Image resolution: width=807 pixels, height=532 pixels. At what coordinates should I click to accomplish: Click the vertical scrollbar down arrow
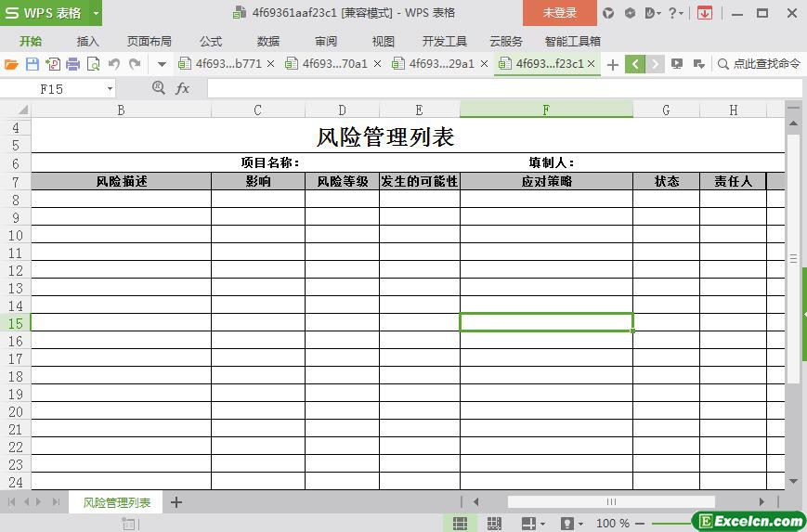[793, 482]
